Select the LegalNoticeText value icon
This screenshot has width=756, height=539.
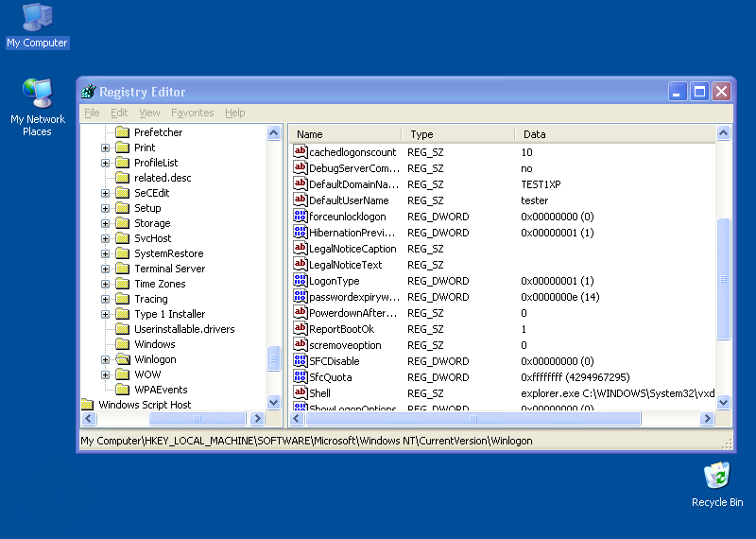[300, 264]
